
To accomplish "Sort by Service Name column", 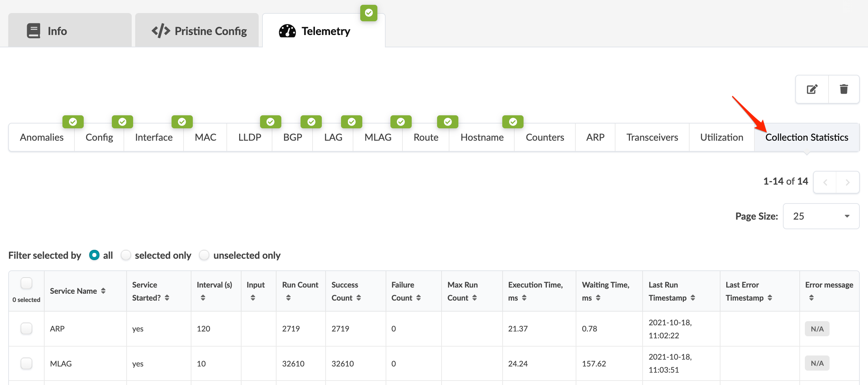I will pyautogui.click(x=103, y=291).
